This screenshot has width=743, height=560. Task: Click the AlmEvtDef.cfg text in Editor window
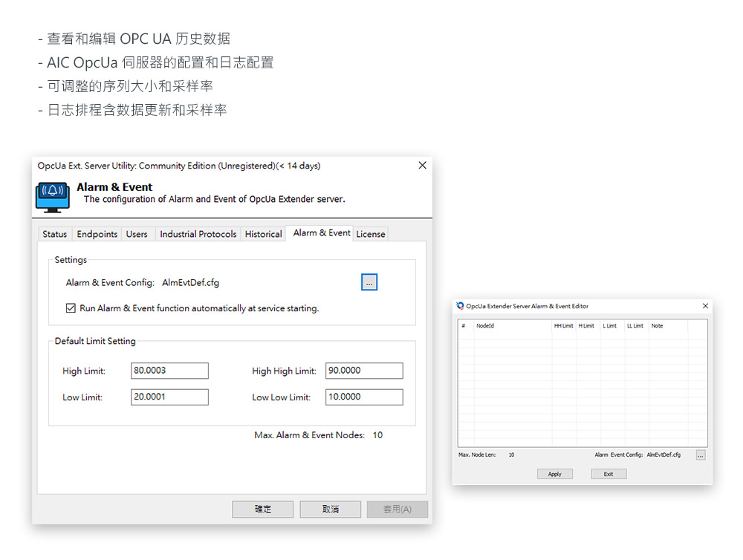coord(663,455)
